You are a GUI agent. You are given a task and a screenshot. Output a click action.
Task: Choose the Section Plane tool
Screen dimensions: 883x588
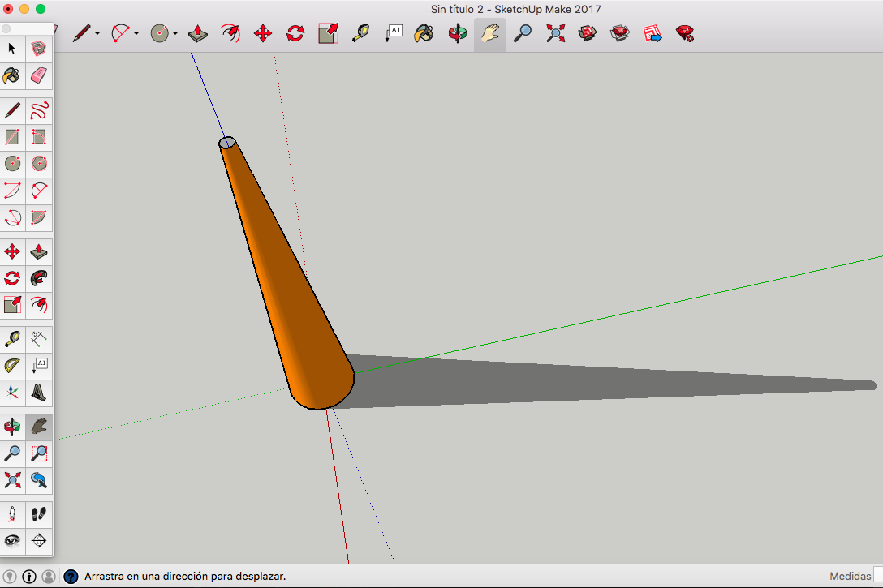(x=38, y=541)
